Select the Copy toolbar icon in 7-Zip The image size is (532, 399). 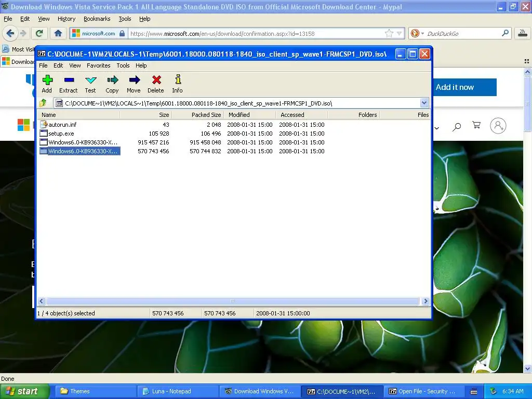coord(112,84)
